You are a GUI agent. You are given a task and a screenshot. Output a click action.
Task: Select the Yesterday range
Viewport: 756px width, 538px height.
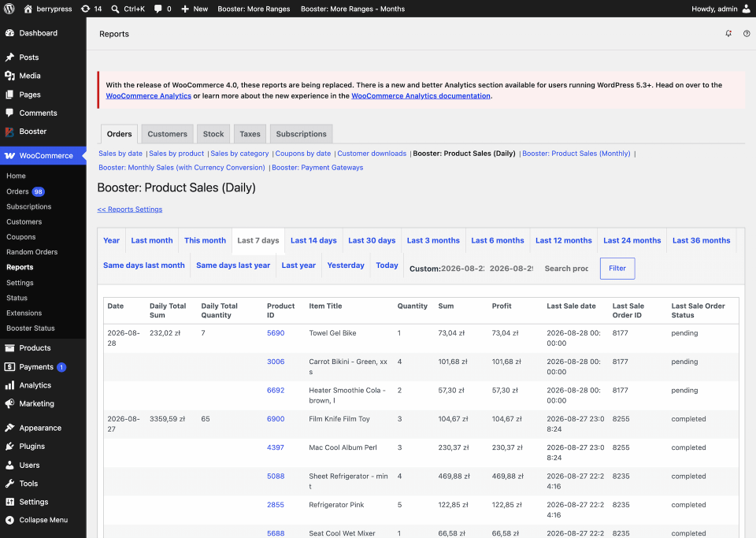346,265
